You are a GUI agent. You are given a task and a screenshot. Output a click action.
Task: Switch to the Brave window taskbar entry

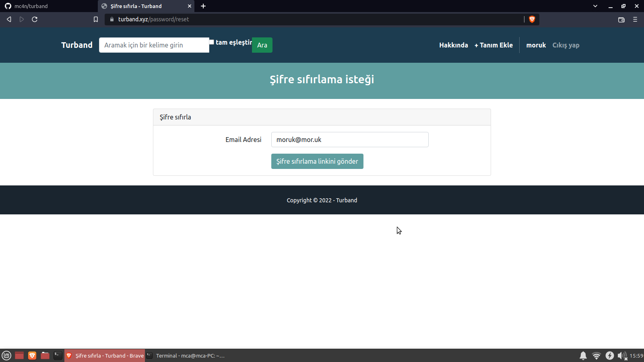[x=105, y=356]
